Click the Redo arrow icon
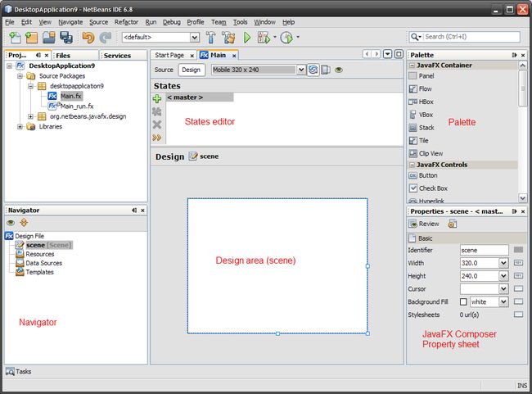 point(106,37)
